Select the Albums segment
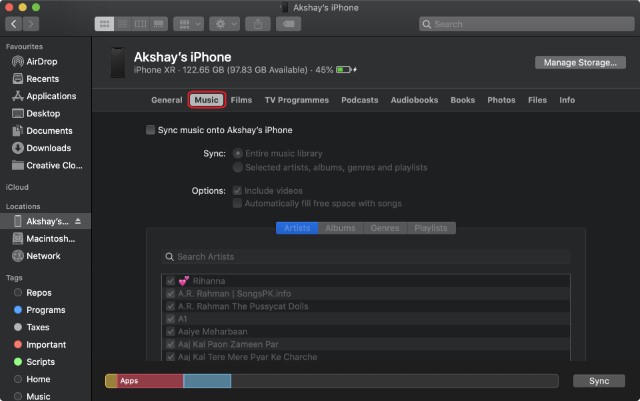 coord(340,228)
